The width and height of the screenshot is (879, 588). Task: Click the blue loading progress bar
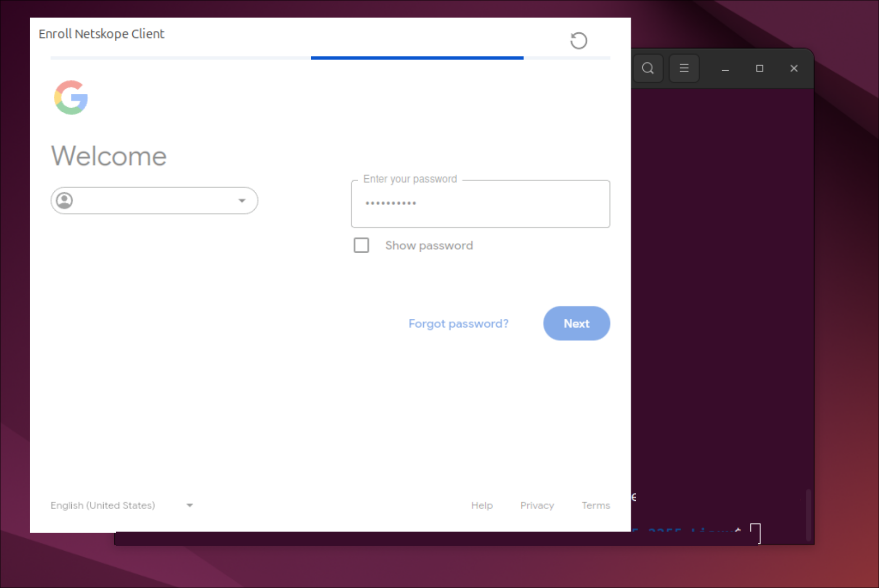417,58
